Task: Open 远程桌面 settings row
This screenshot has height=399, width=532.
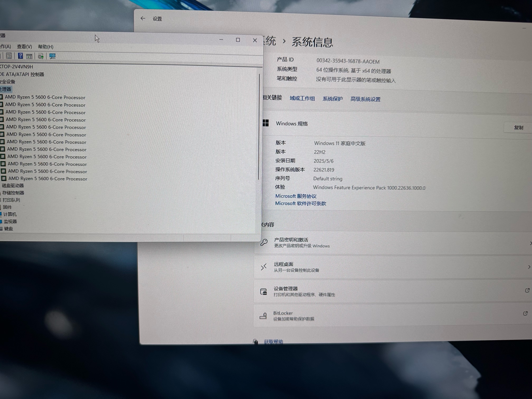Action: pos(393,267)
